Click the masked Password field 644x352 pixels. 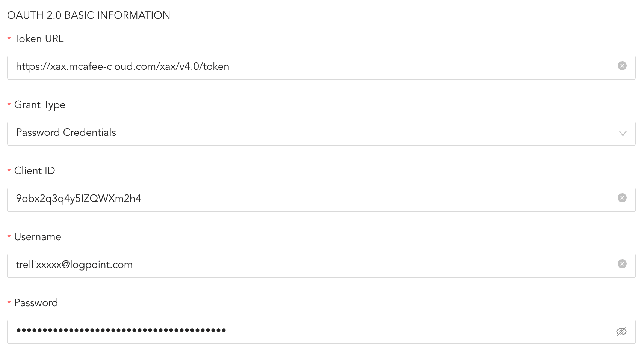[x=301, y=332]
